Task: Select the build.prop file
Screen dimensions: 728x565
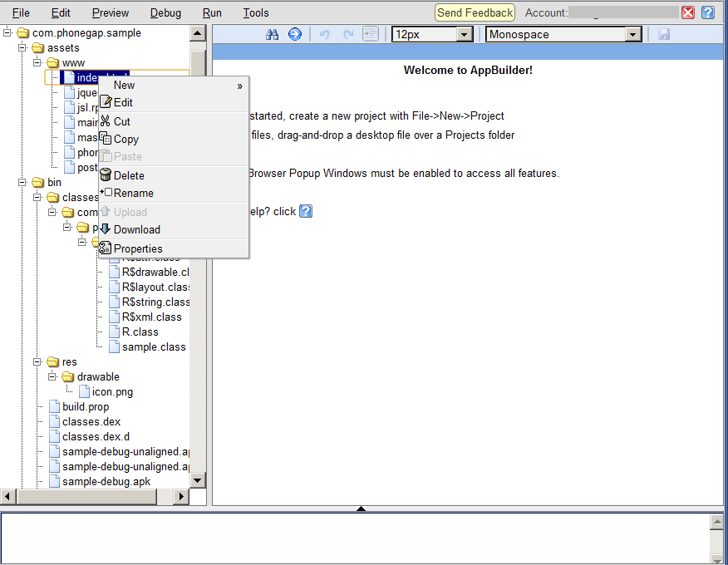Action: click(86, 406)
